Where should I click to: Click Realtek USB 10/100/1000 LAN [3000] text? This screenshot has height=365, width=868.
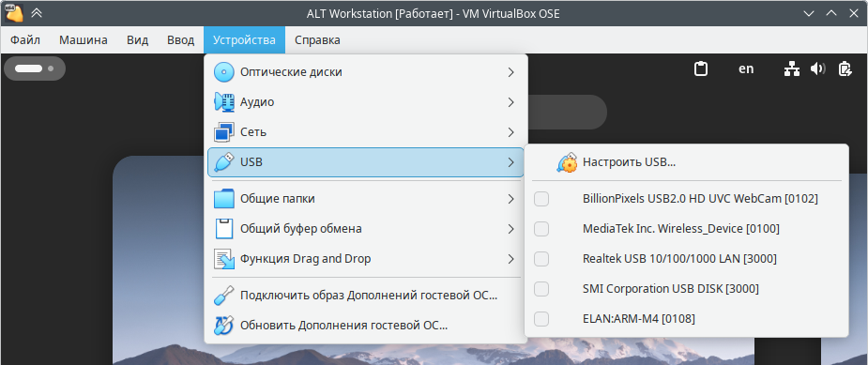[679, 259]
